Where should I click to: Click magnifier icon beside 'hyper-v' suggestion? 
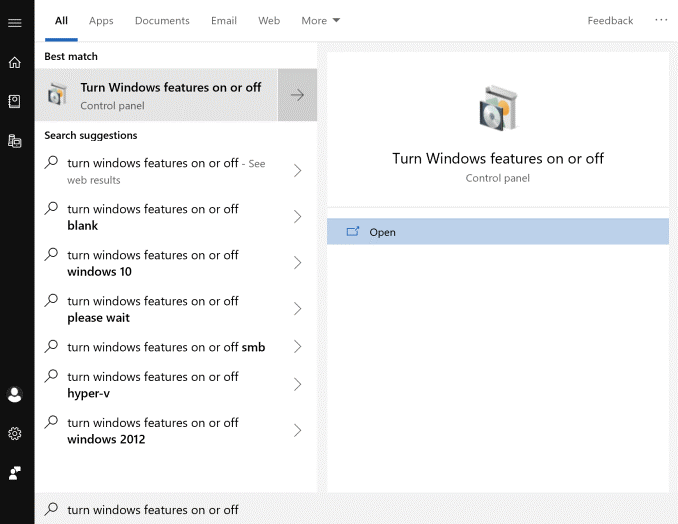click(51, 376)
